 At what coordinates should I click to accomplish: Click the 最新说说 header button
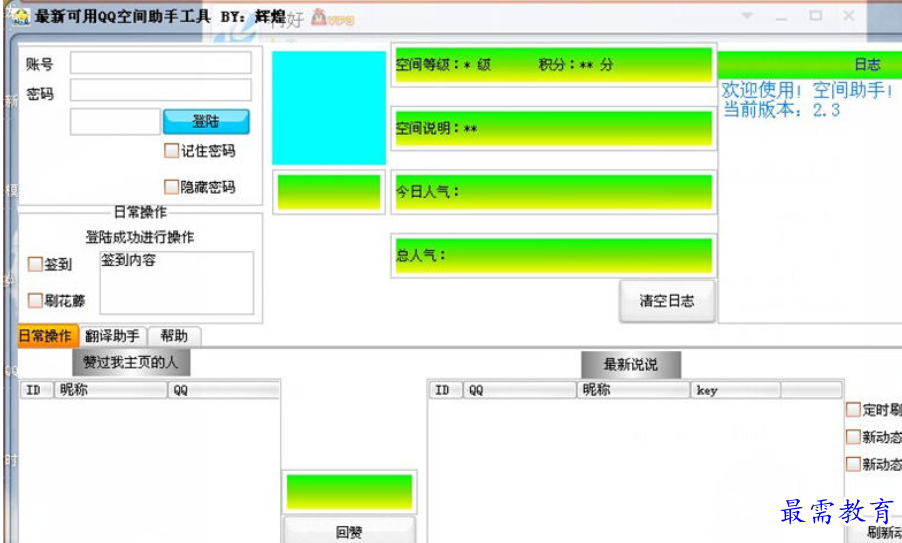(631, 364)
